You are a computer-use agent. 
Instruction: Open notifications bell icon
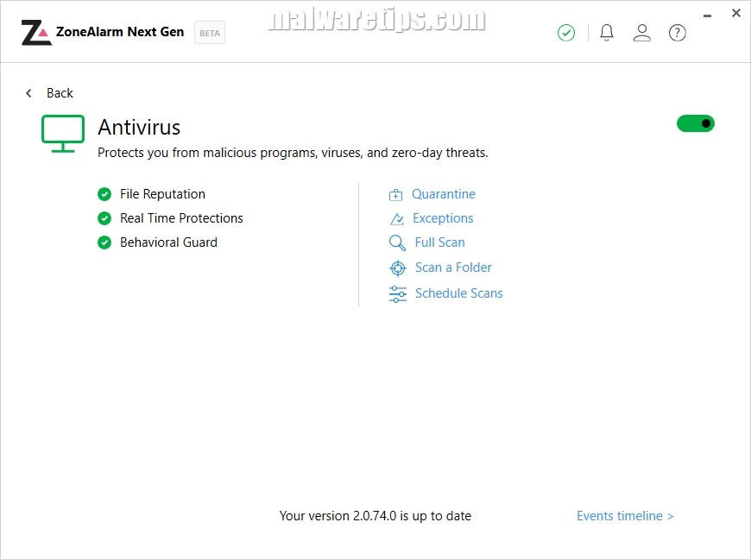606,33
